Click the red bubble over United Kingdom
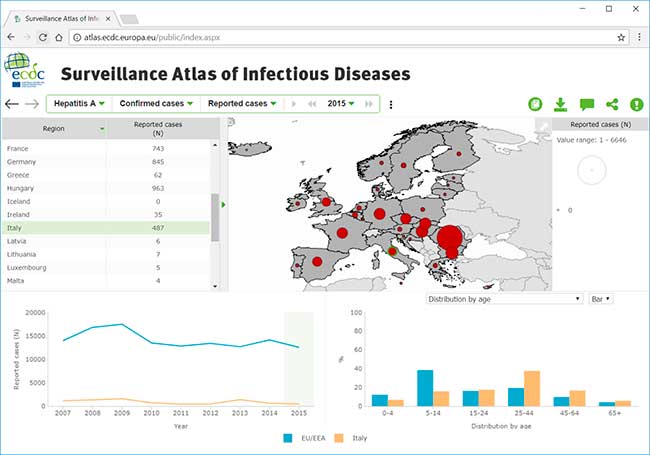Screen dimensions: 650x455 pos(326,202)
